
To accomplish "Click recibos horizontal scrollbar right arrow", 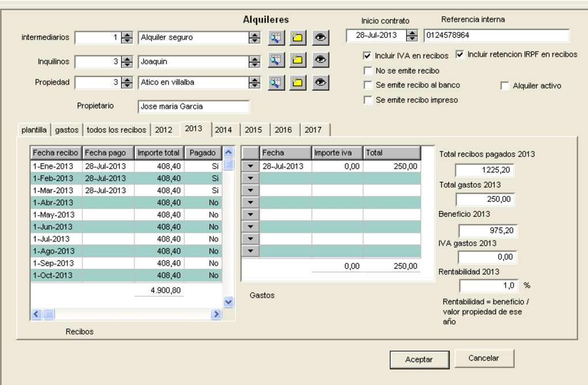I will tap(216, 314).
